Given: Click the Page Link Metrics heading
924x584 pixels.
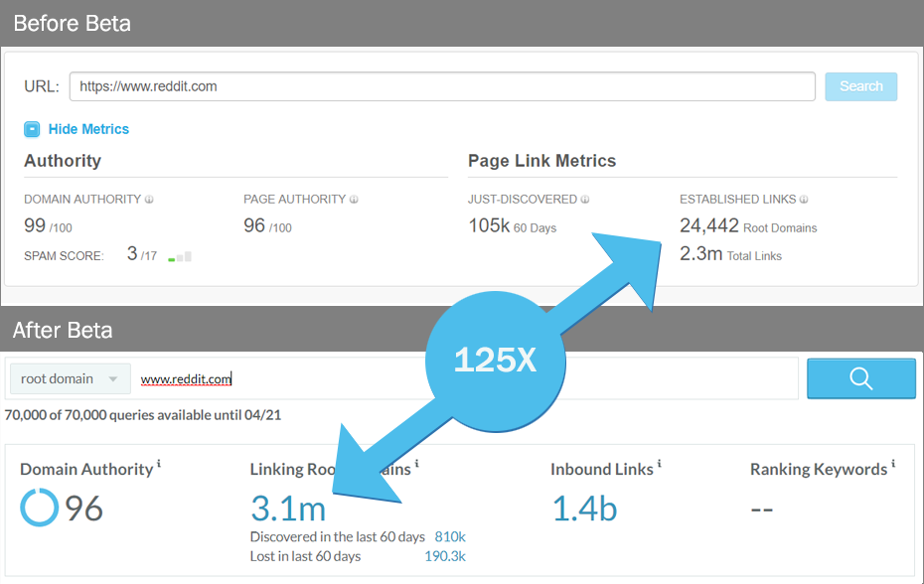Looking at the screenshot, I should 541,161.
